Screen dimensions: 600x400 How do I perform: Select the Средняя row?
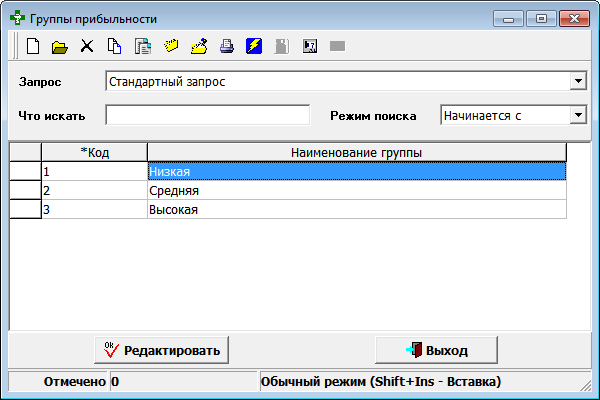(357, 190)
